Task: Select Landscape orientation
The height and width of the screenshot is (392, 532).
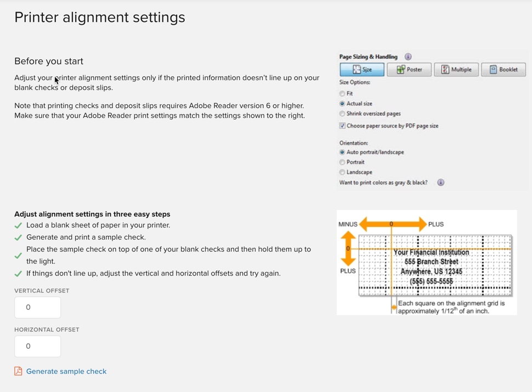Action: 341,172
